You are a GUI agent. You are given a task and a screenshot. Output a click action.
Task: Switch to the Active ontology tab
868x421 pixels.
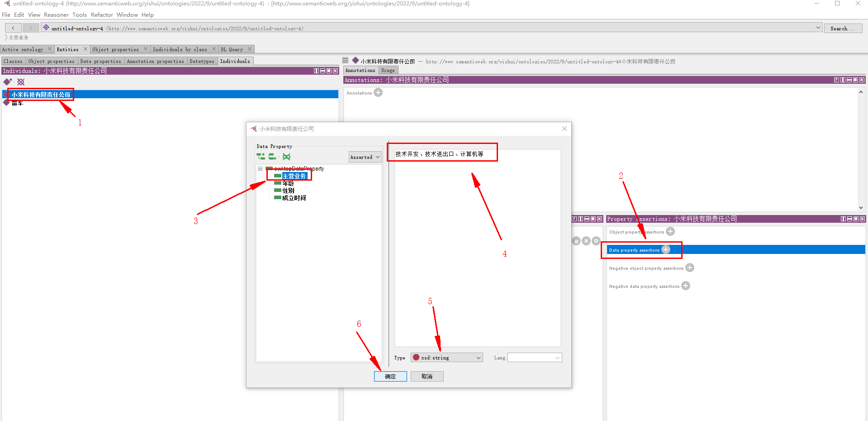coord(23,49)
